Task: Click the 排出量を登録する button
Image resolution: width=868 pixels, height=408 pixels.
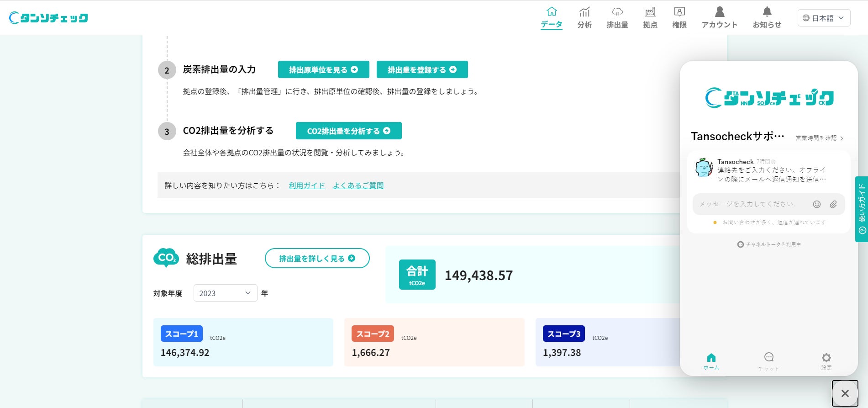Action: pyautogui.click(x=422, y=69)
